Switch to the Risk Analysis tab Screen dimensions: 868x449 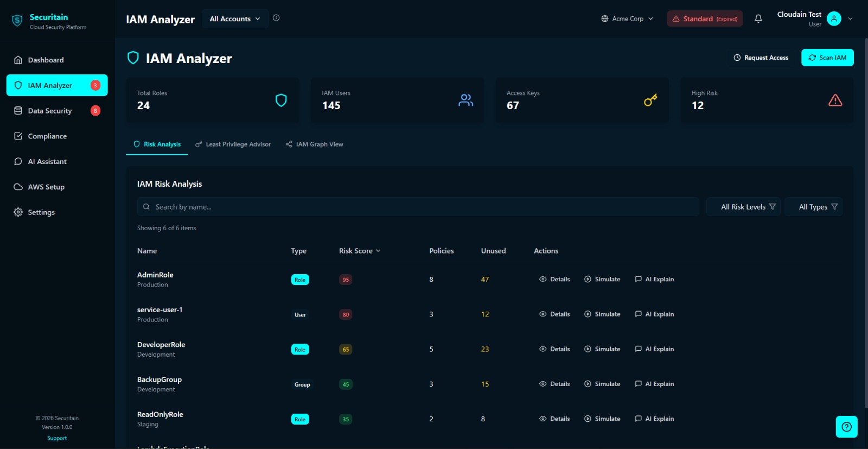[x=157, y=144]
